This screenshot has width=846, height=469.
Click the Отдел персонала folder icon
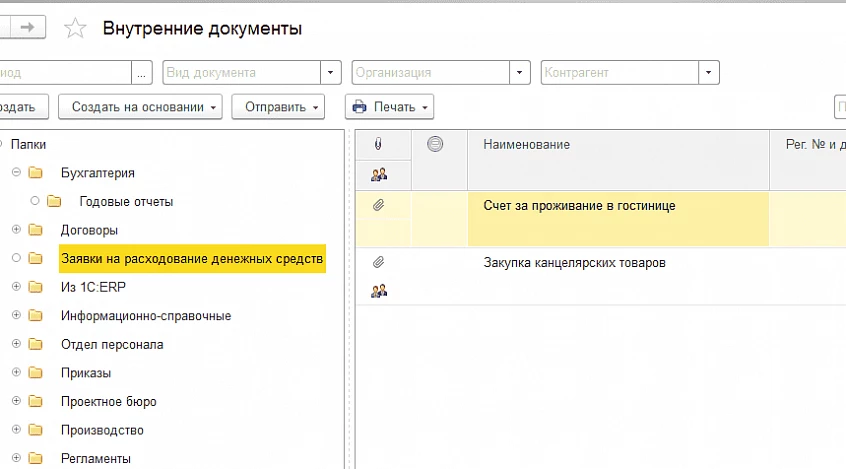coord(36,344)
